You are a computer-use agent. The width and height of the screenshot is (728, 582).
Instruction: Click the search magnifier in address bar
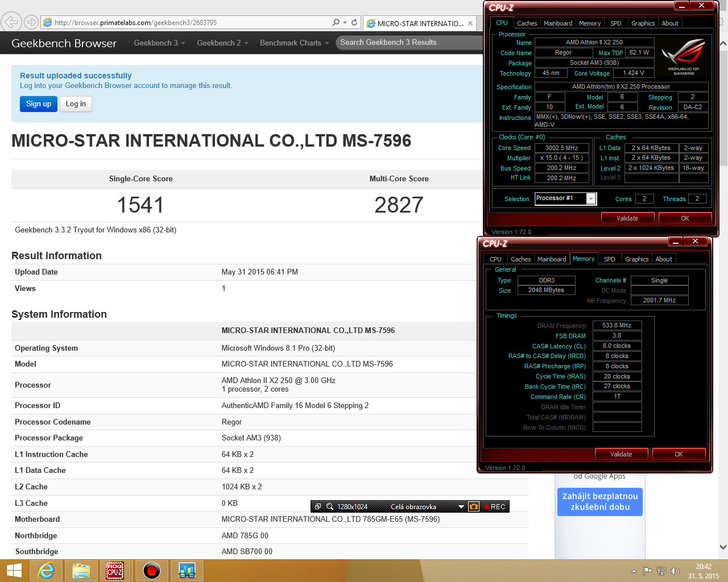point(336,22)
